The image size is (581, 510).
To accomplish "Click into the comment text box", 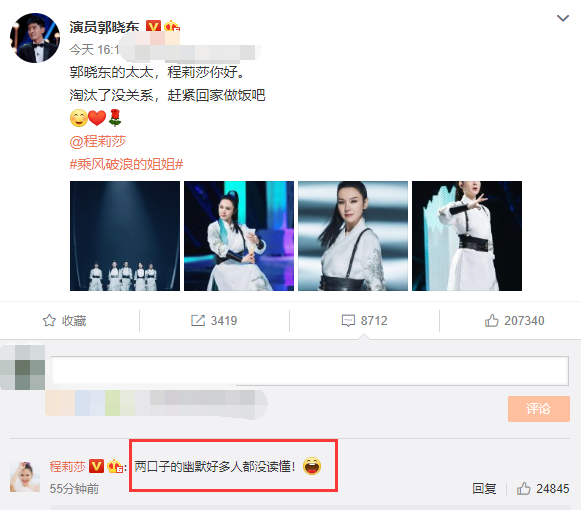I will click(x=310, y=371).
